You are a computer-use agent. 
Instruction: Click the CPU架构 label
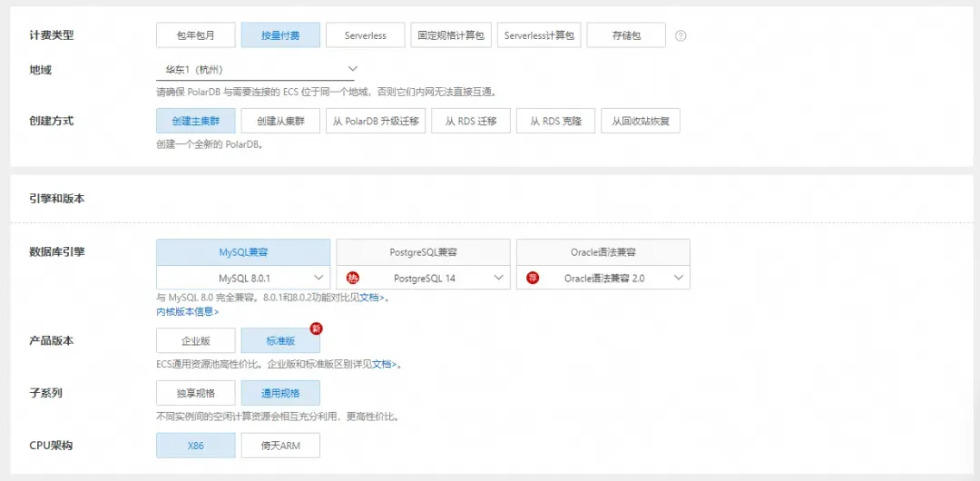51,446
